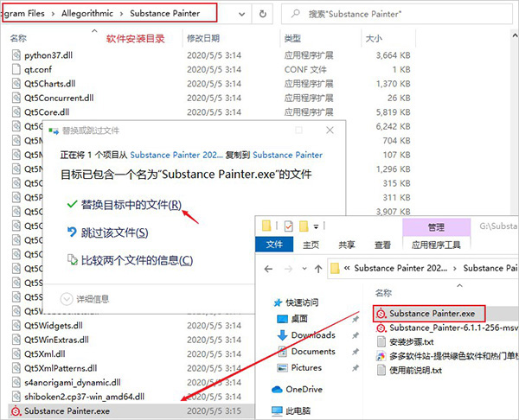
Task: Close the replace or skip files dialog
Action: point(330,130)
